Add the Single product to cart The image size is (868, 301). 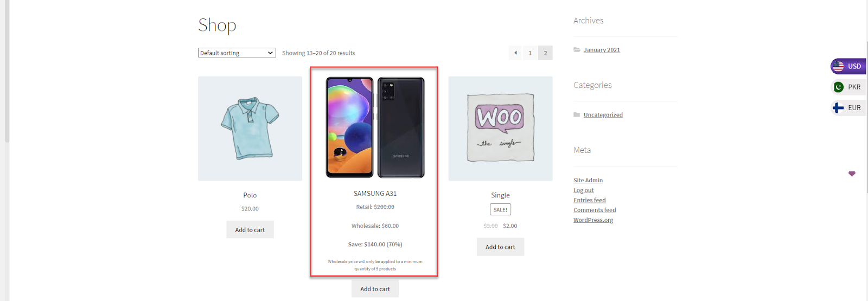(500, 247)
